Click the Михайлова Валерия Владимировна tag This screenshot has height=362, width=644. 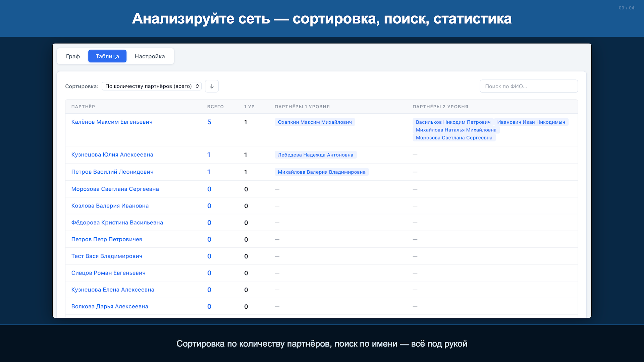click(321, 172)
